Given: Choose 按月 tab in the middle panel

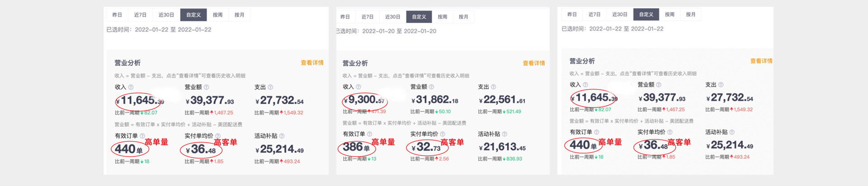Looking at the screenshot, I should 463,17.
